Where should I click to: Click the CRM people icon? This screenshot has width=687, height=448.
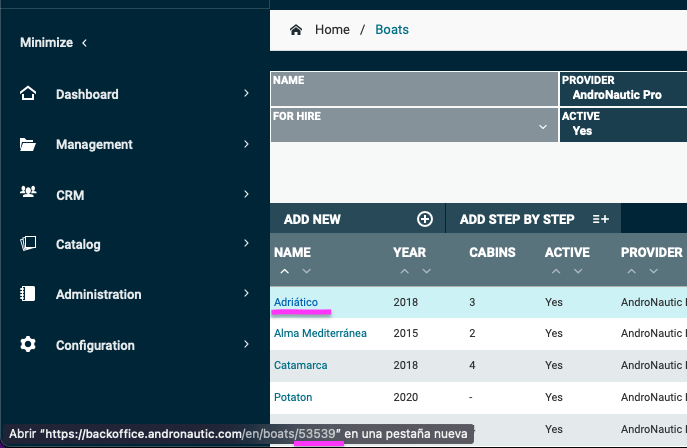pyautogui.click(x=28, y=194)
